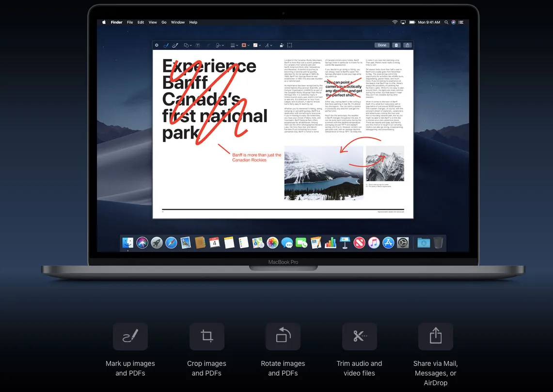This screenshot has height=392, width=553.
Task: Open the Shapes tool in the toolbar
Action: coord(187,45)
